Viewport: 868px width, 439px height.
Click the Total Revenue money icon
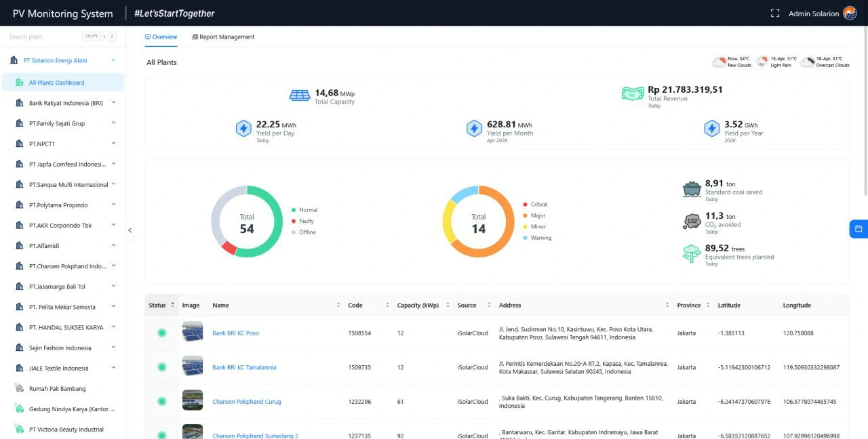pos(633,94)
